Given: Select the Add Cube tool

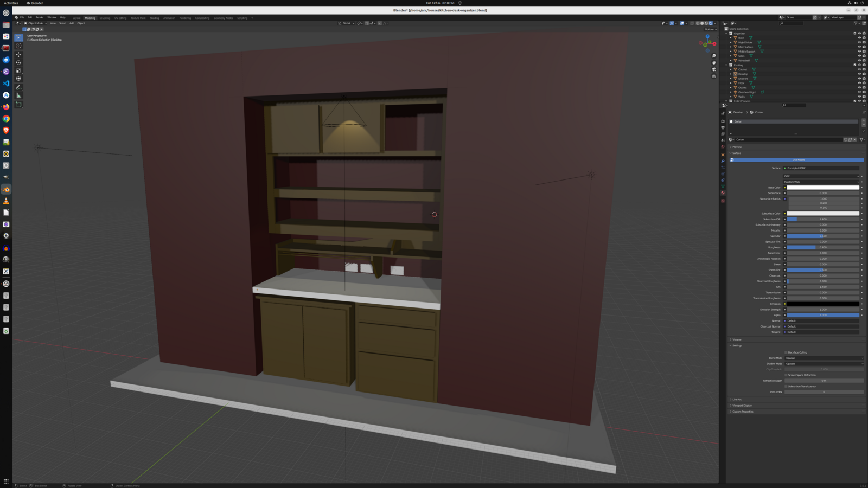Looking at the screenshot, I should coord(18,104).
